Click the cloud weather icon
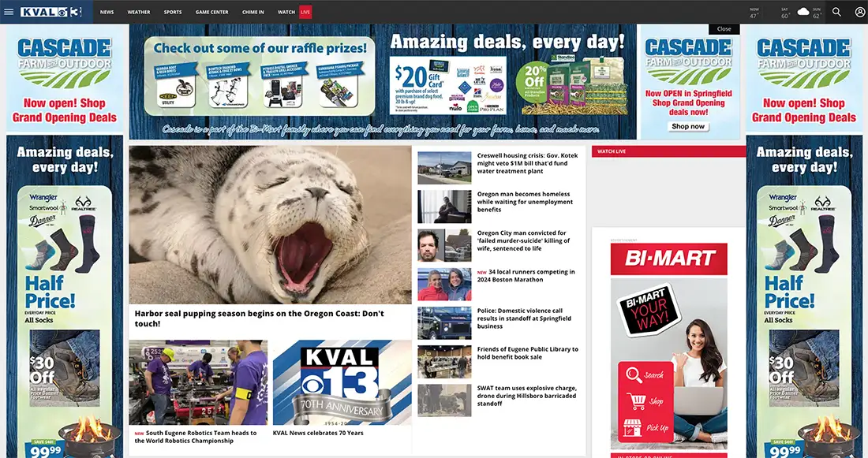The width and height of the screenshot is (868, 458). coord(803,11)
